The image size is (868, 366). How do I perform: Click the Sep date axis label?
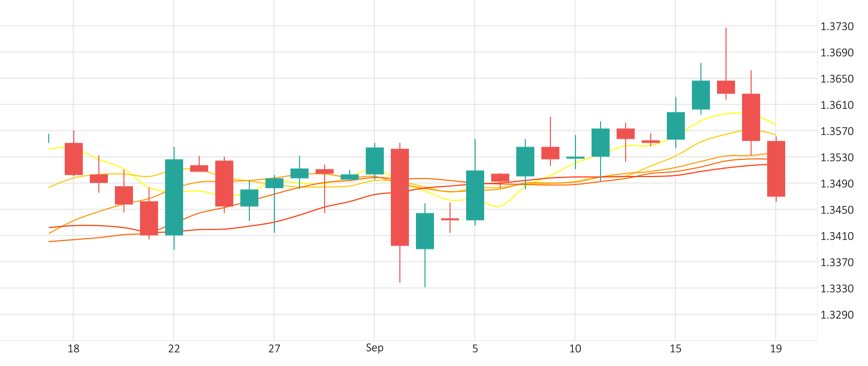374,348
